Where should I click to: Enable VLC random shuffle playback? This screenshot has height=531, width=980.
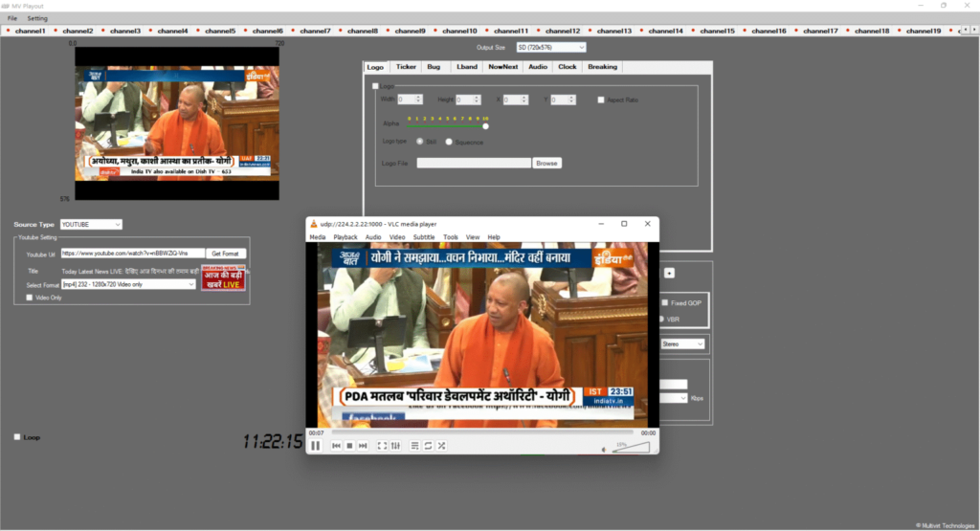tap(441, 446)
